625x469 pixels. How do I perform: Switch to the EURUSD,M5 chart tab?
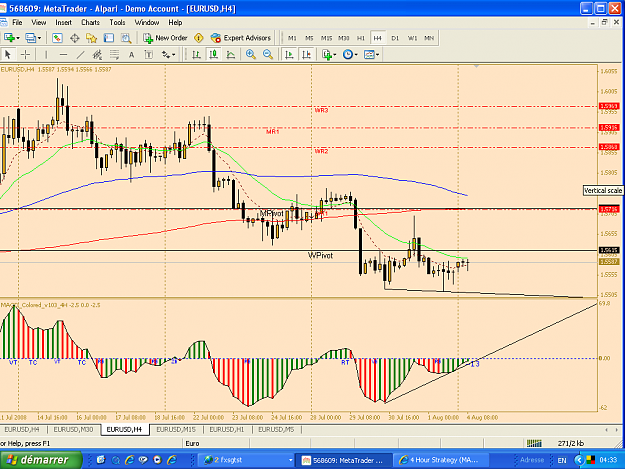276,429
